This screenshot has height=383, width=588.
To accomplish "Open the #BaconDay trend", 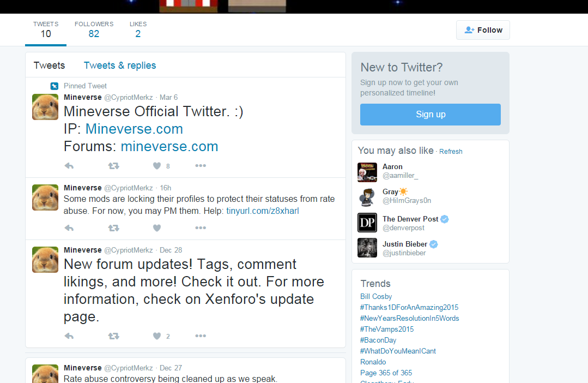I will pos(378,340).
